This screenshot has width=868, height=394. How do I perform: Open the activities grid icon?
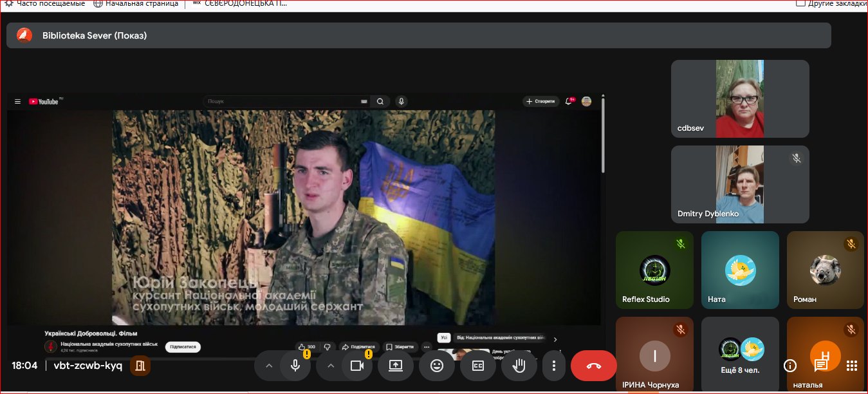click(852, 366)
